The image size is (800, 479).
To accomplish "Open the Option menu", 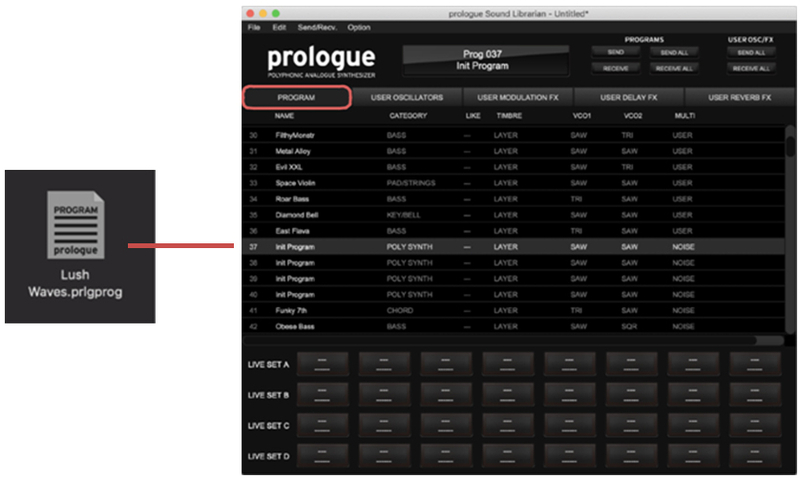I will pyautogui.click(x=359, y=28).
